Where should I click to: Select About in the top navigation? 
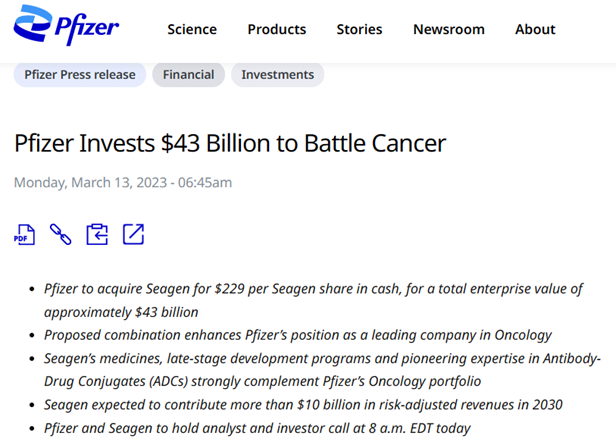pyautogui.click(x=535, y=29)
